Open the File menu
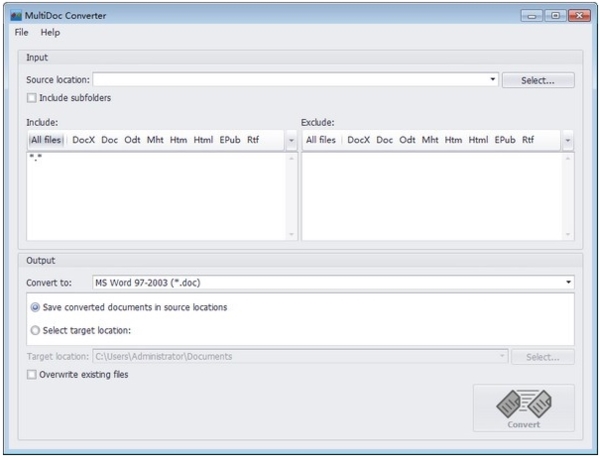This screenshot has height=460, width=600. click(21, 33)
